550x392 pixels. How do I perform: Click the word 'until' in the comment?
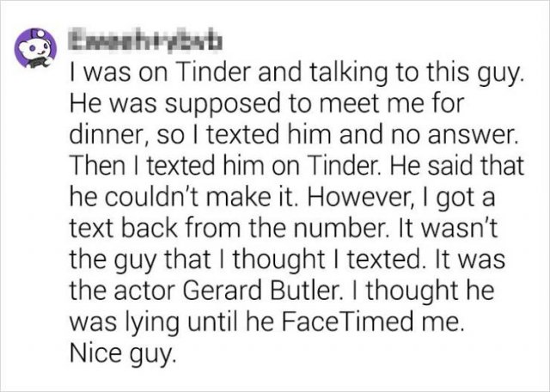(212, 322)
